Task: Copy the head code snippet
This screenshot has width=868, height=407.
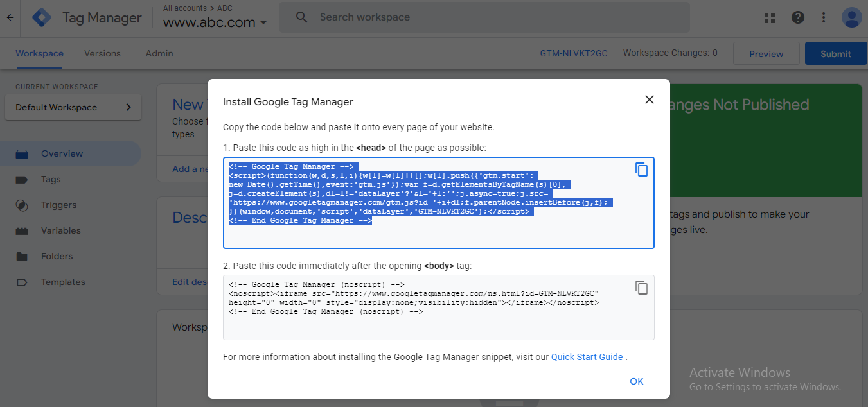Action: point(641,169)
